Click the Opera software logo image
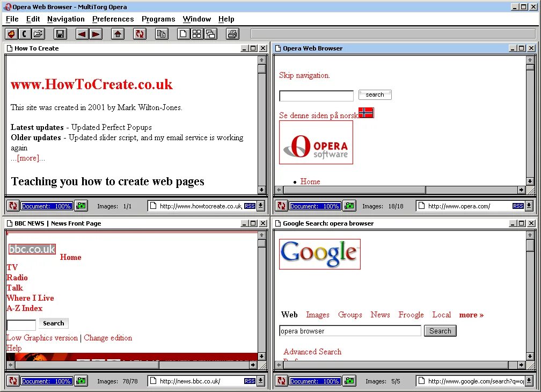 point(316,142)
